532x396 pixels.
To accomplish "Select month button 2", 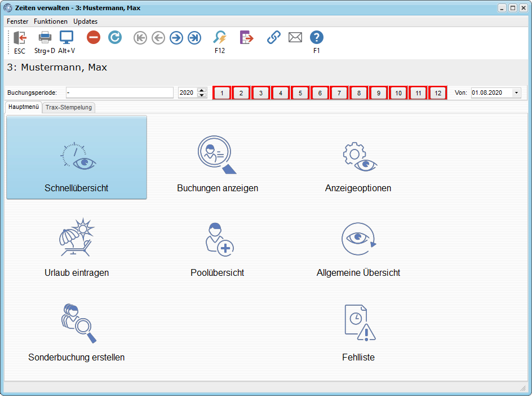I will (241, 93).
